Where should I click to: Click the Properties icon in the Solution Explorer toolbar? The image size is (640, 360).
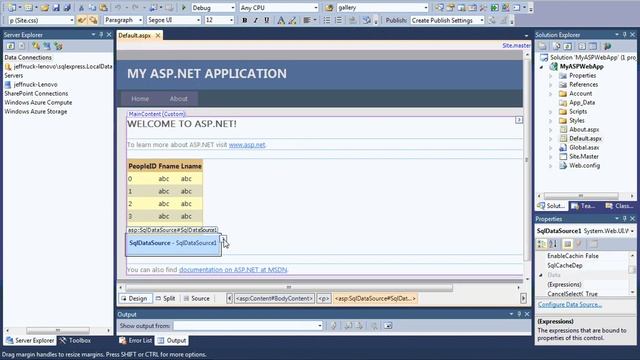(x=542, y=46)
